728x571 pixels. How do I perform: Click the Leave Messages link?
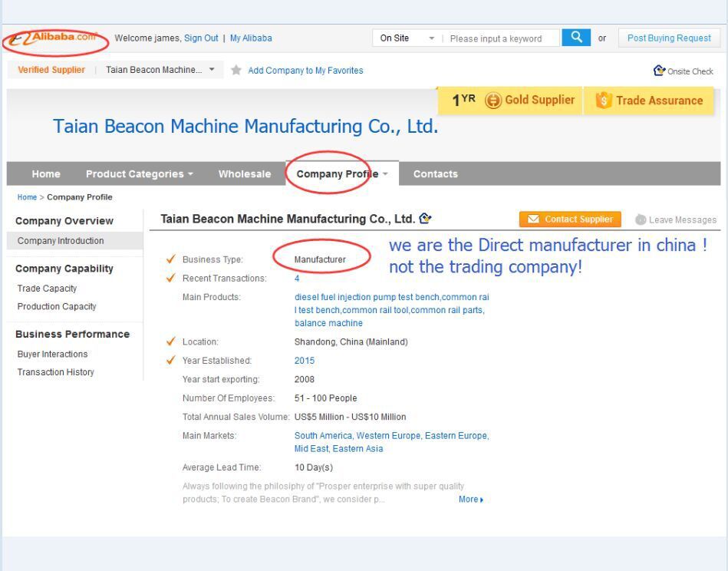click(x=683, y=219)
